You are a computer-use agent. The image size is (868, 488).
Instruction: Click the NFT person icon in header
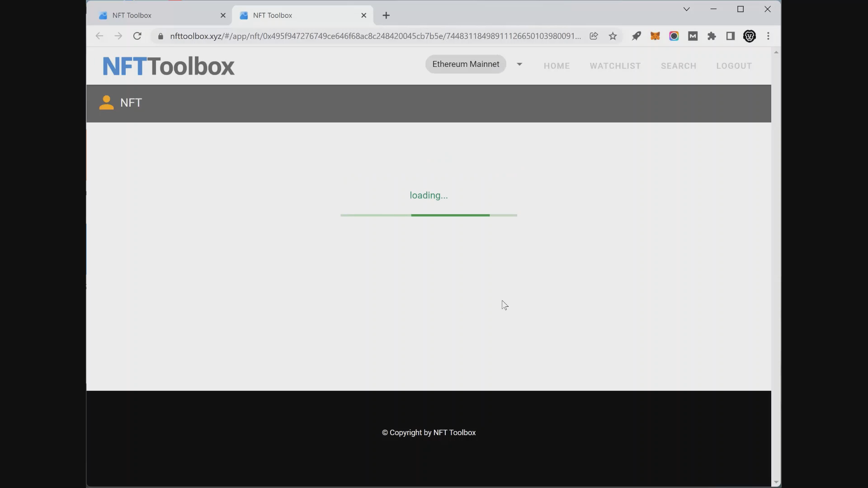click(107, 103)
